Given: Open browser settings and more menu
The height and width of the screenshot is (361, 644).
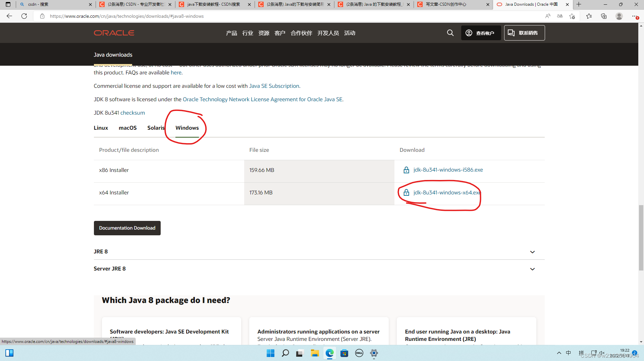Looking at the screenshot, I should (x=635, y=16).
